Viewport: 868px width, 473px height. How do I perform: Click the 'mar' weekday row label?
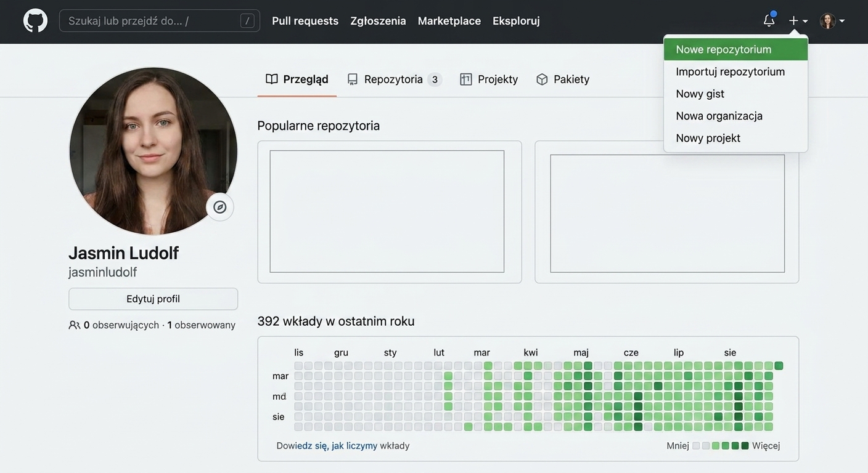pos(280,376)
